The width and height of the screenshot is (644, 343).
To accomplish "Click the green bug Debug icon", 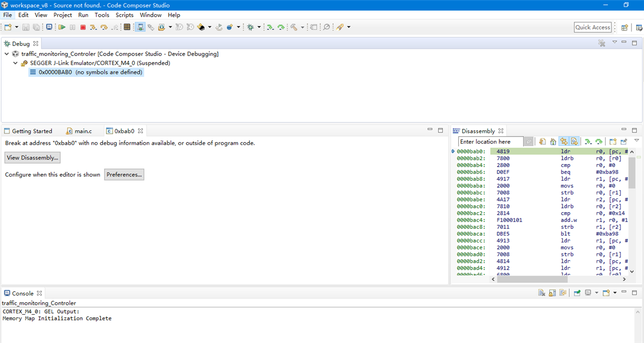I will pyautogui.click(x=250, y=27).
